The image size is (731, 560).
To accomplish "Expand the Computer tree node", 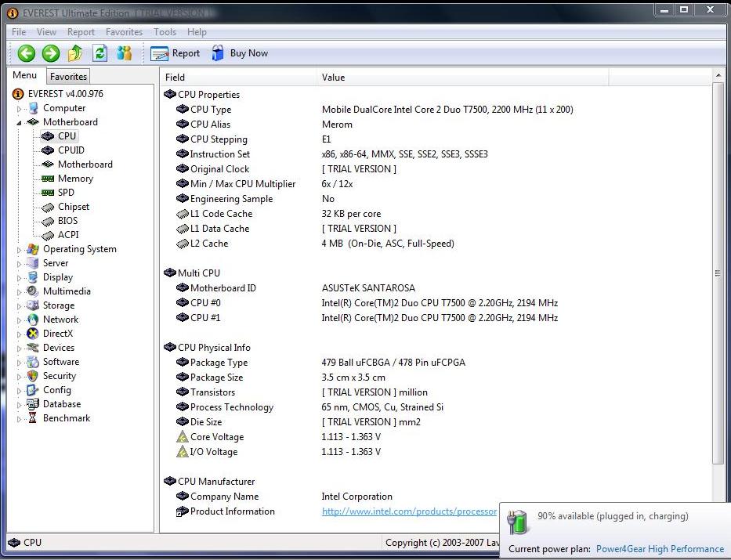I will click(19, 109).
